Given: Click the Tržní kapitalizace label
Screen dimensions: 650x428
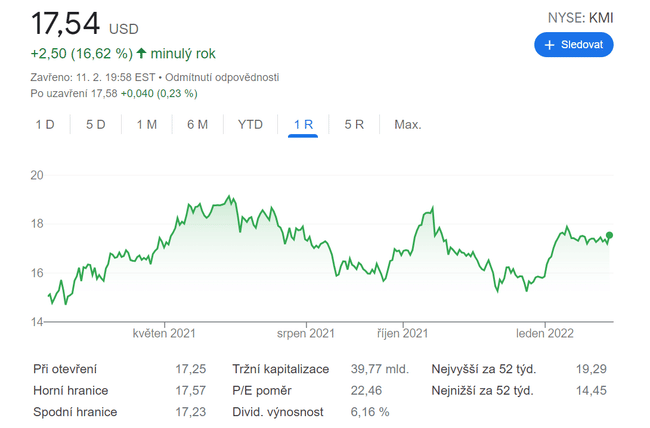Looking at the screenshot, I should pyautogui.click(x=280, y=369).
